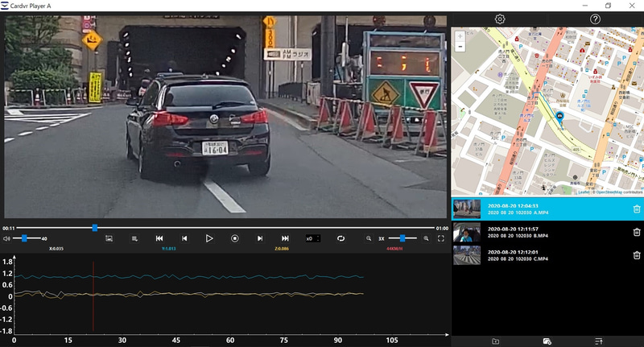The image size is (644, 347).
Task: Restore down the Cardvr Player window
Action: 609,6
